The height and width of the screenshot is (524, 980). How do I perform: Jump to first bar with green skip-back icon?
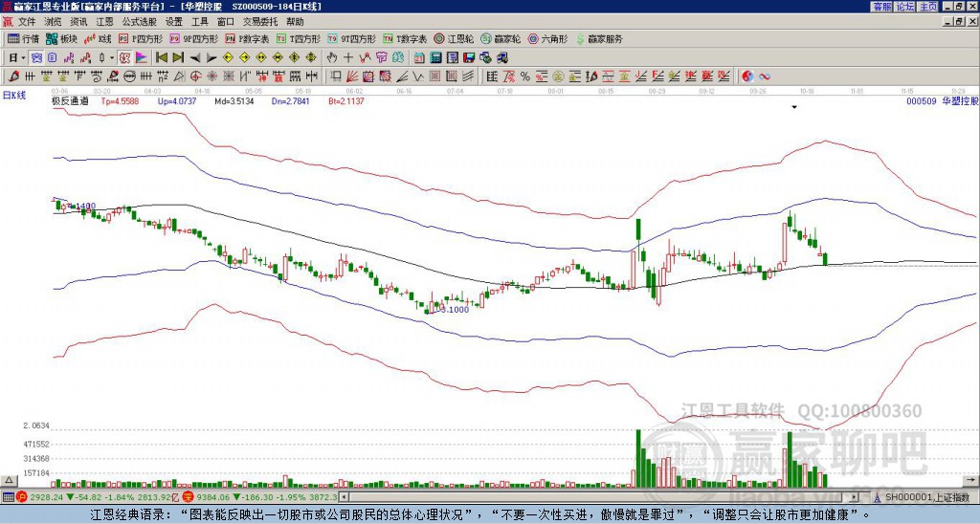[x=161, y=57]
